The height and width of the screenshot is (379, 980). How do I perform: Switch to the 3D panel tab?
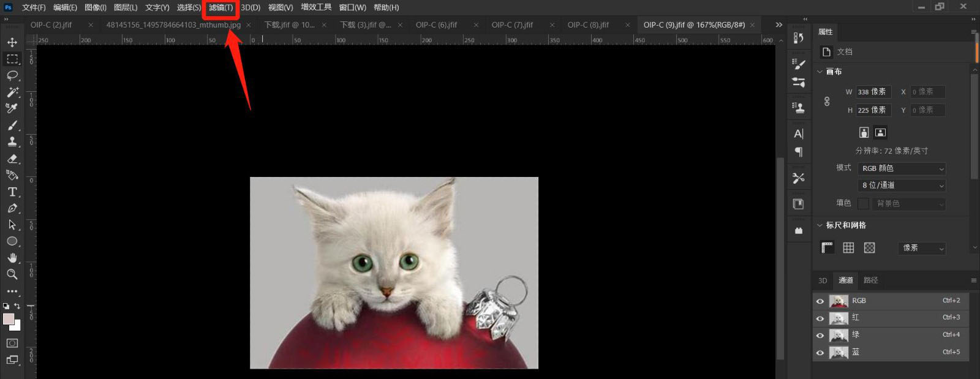[x=823, y=280]
